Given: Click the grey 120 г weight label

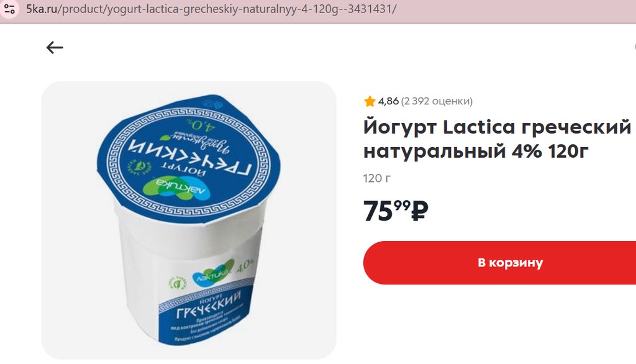Looking at the screenshot, I should tap(377, 178).
